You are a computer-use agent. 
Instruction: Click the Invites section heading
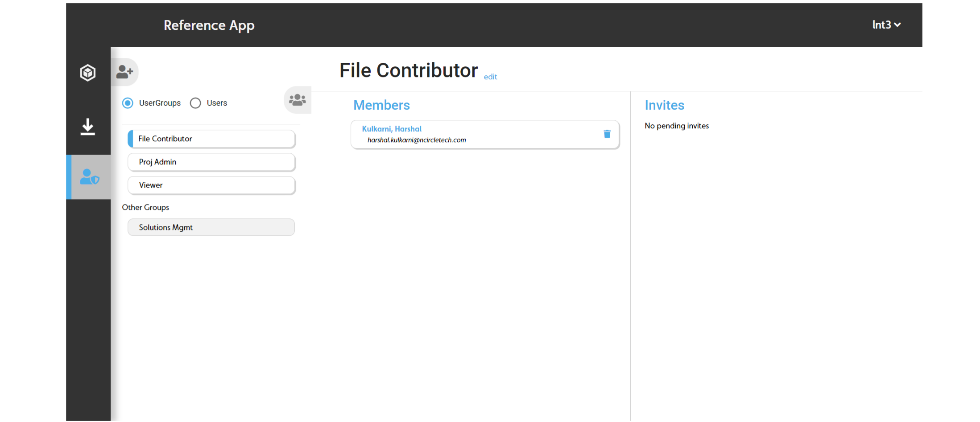click(x=664, y=105)
